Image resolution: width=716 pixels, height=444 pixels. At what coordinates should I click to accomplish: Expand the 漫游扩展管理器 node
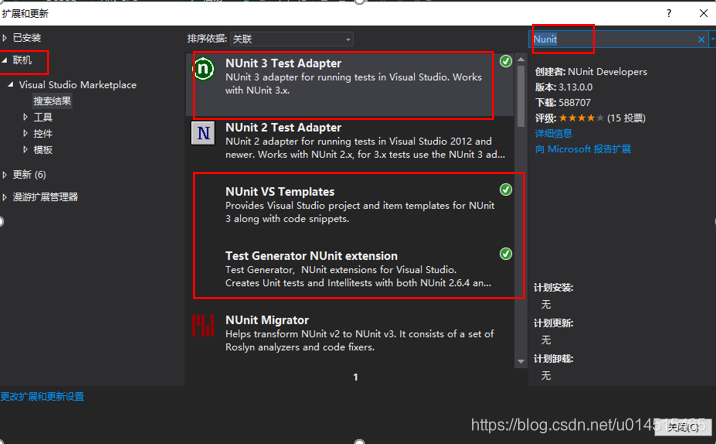pos(5,197)
